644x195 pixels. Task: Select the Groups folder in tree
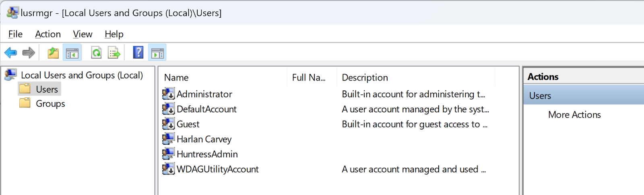pyautogui.click(x=50, y=104)
